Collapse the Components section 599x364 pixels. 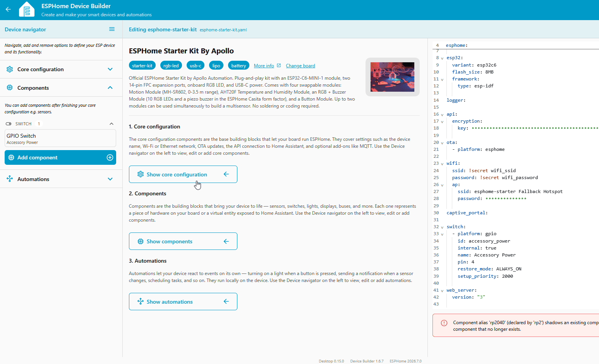pos(110,88)
